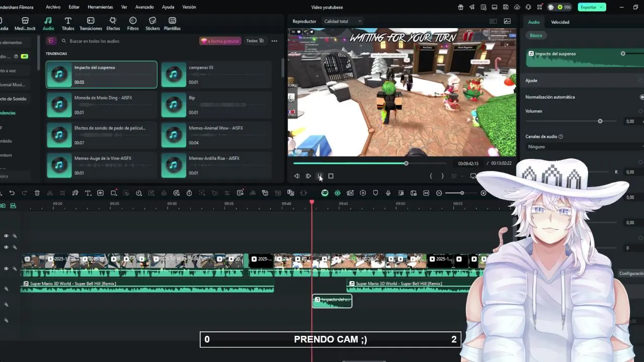
Task: Click the redo arrow in timeline toolbar
Action: pyautogui.click(x=24, y=193)
